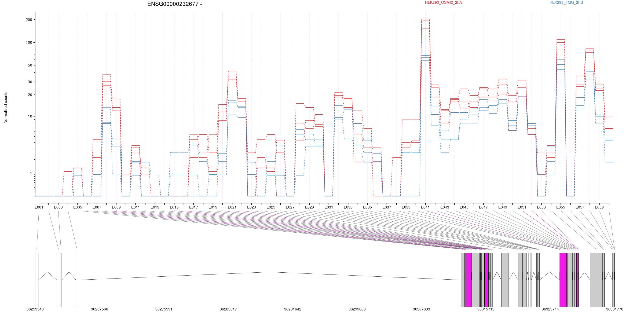Image resolution: width=644 pixels, height=322 pixels.
Task: Click y-axis tick label 200
Action: point(29,20)
